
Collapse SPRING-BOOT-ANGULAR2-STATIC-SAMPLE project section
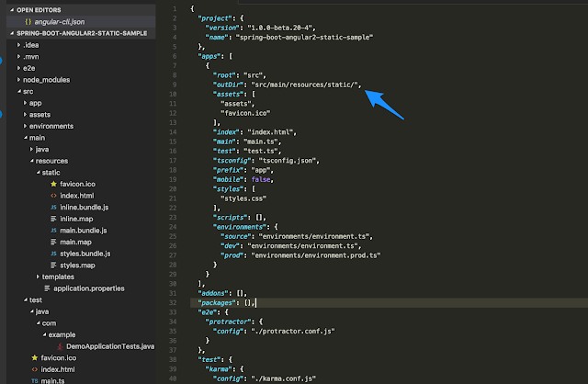(x=12, y=33)
